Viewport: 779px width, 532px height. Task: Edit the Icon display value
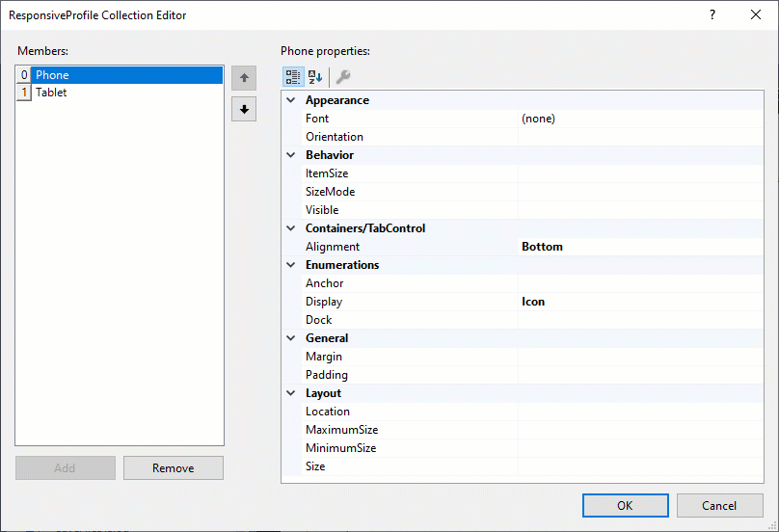640,302
